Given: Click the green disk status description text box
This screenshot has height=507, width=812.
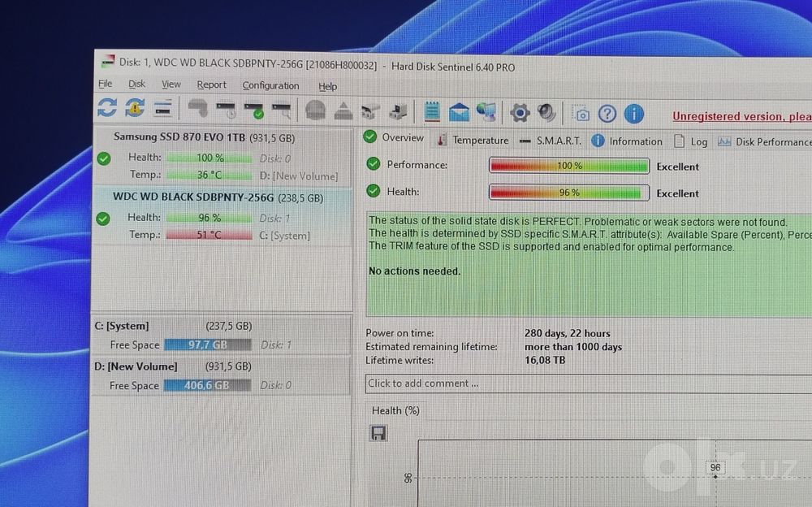Looking at the screenshot, I should [x=589, y=264].
